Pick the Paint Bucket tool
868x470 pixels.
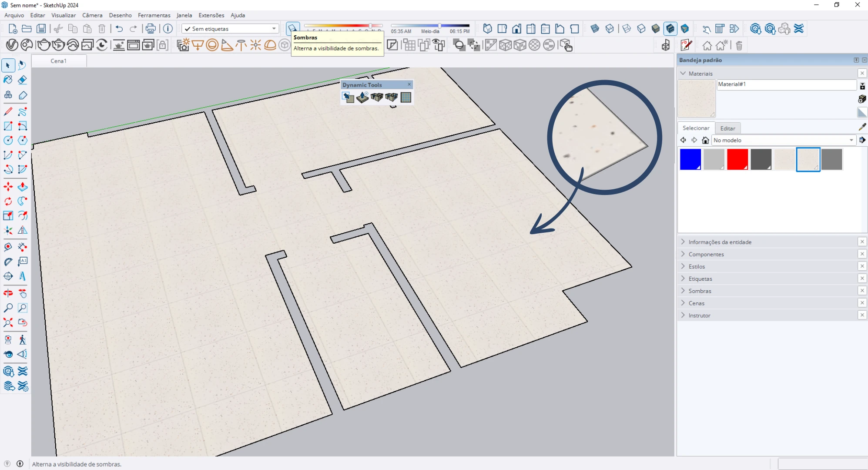tap(8, 80)
